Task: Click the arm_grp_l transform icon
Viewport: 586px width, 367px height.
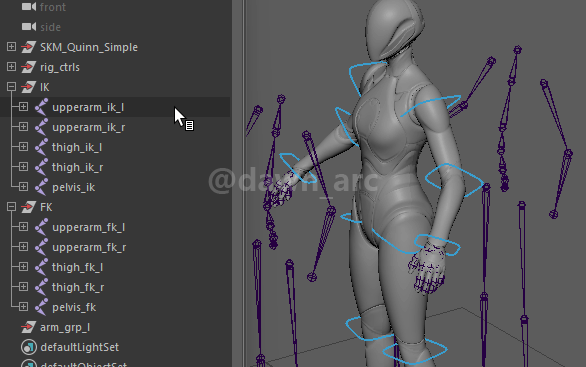Action: point(28,327)
